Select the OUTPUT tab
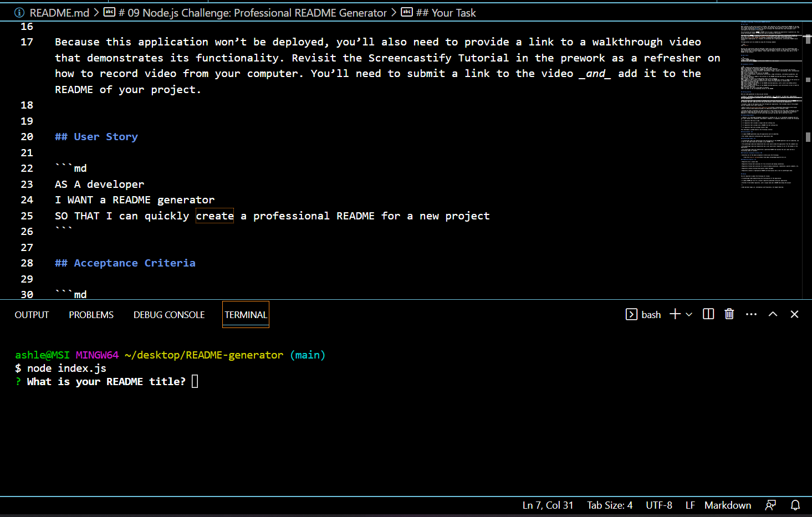The width and height of the screenshot is (812, 517). coord(31,314)
